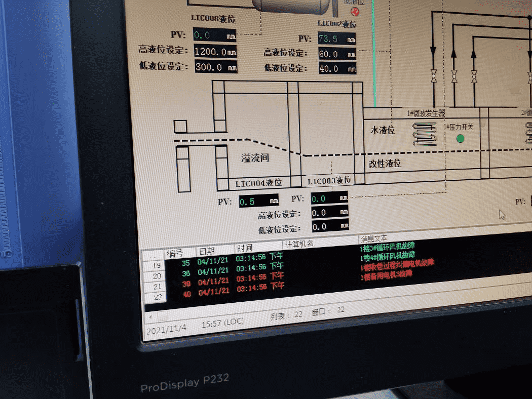
Task: Click the 水液位 label
Action: (383, 130)
